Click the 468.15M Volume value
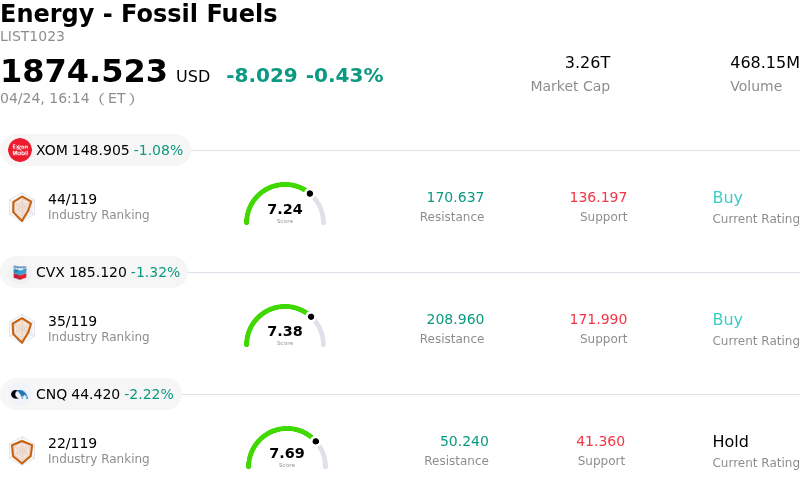 pyautogui.click(x=764, y=63)
